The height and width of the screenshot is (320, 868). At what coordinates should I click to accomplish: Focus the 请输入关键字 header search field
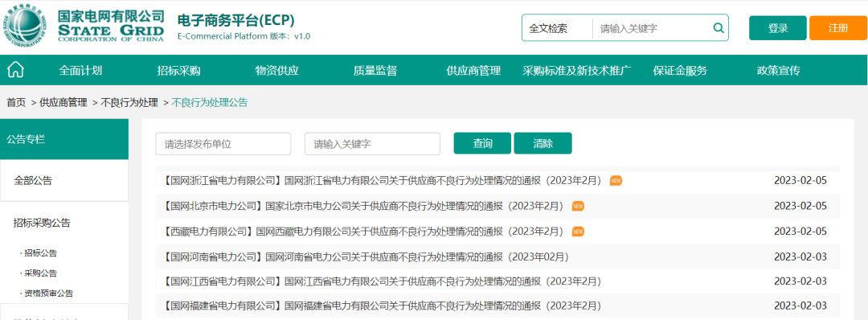tap(652, 28)
